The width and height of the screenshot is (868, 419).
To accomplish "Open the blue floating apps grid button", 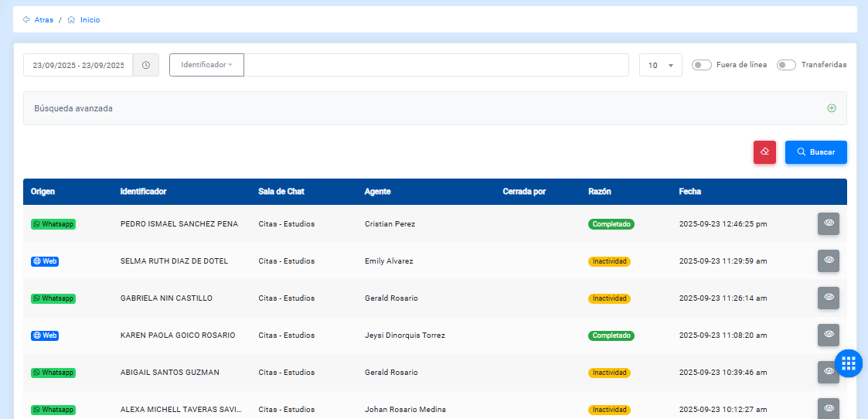I will [x=848, y=363].
